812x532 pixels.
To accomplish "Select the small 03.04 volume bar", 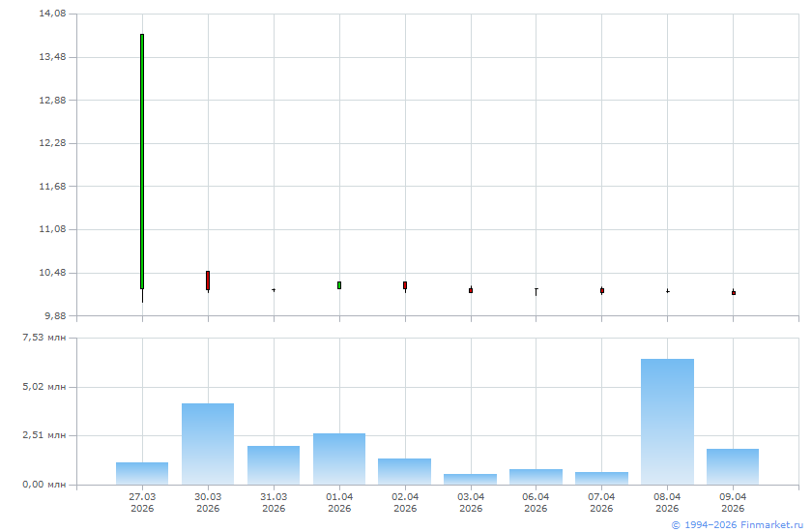I will (x=471, y=479).
